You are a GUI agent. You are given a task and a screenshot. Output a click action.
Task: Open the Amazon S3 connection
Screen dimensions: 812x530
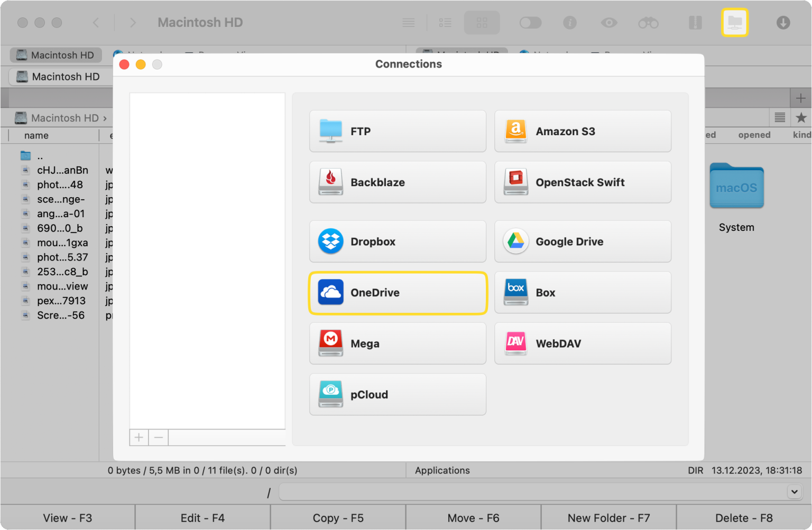(x=583, y=131)
